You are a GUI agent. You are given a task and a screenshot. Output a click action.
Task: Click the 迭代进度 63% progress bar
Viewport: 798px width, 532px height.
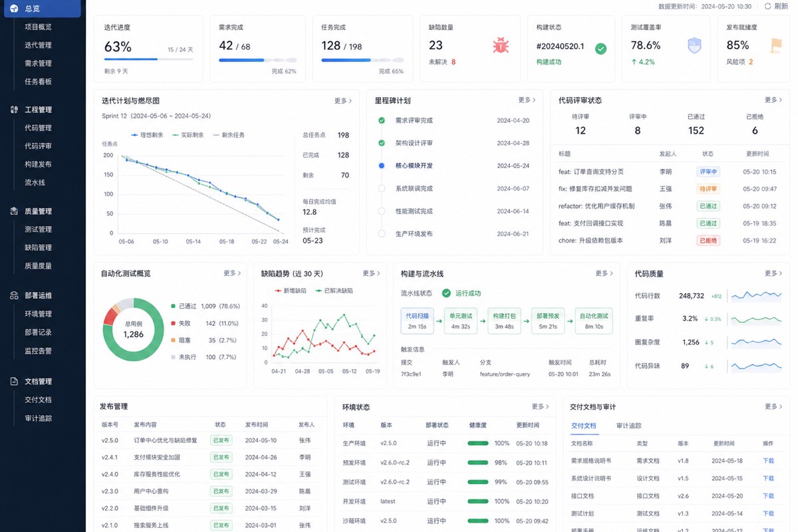pyautogui.click(x=149, y=60)
